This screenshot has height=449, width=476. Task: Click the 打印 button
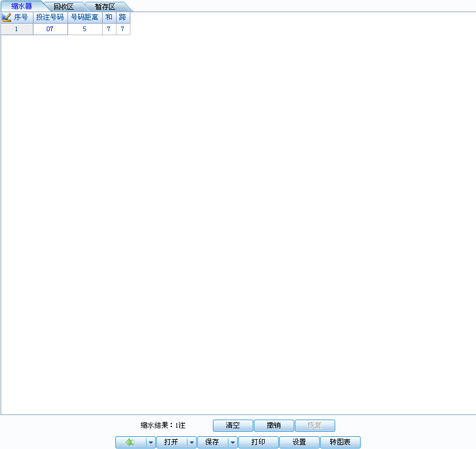coord(258,442)
